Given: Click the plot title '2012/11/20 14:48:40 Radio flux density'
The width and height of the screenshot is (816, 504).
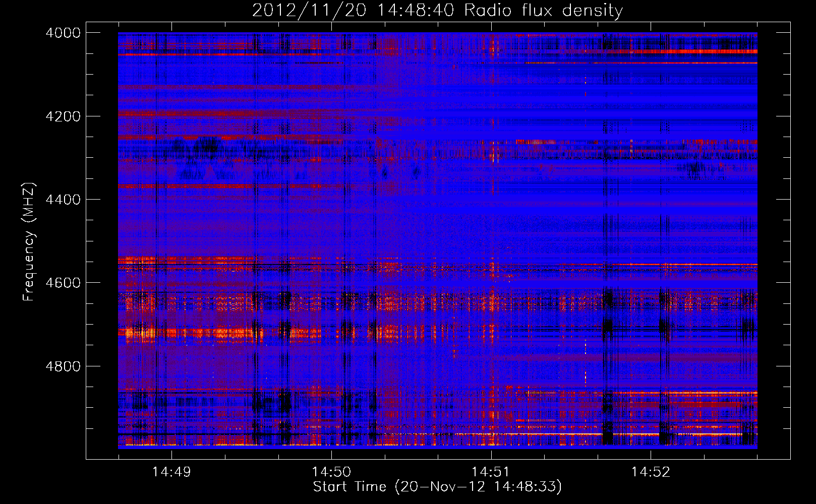Looking at the screenshot, I should coord(438,10).
